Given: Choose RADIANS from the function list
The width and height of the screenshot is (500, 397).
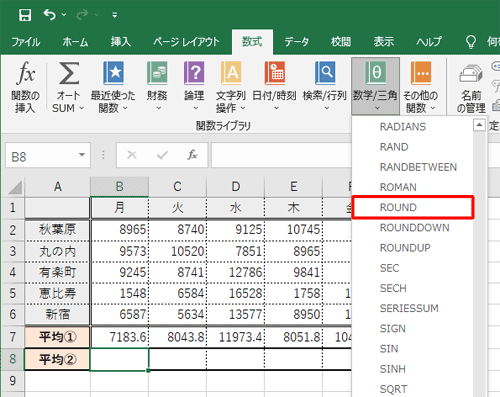Looking at the screenshot, I should point(403,127).
